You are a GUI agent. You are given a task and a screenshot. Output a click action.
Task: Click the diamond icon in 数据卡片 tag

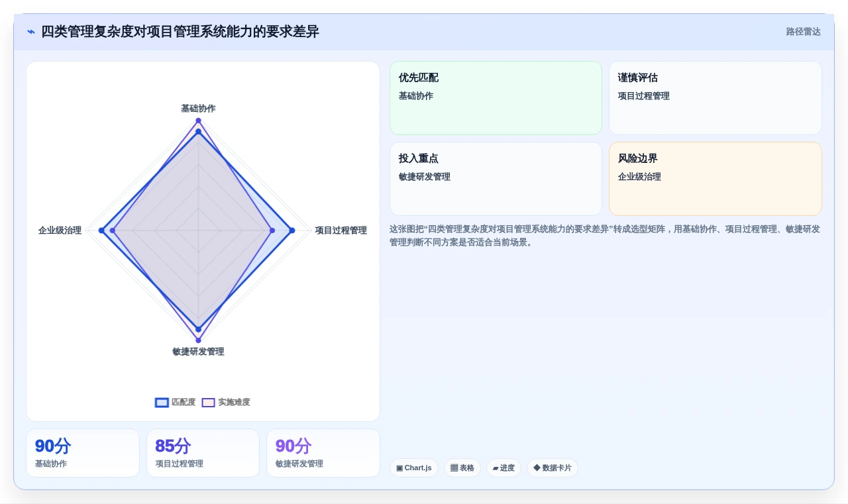point(537,468)
